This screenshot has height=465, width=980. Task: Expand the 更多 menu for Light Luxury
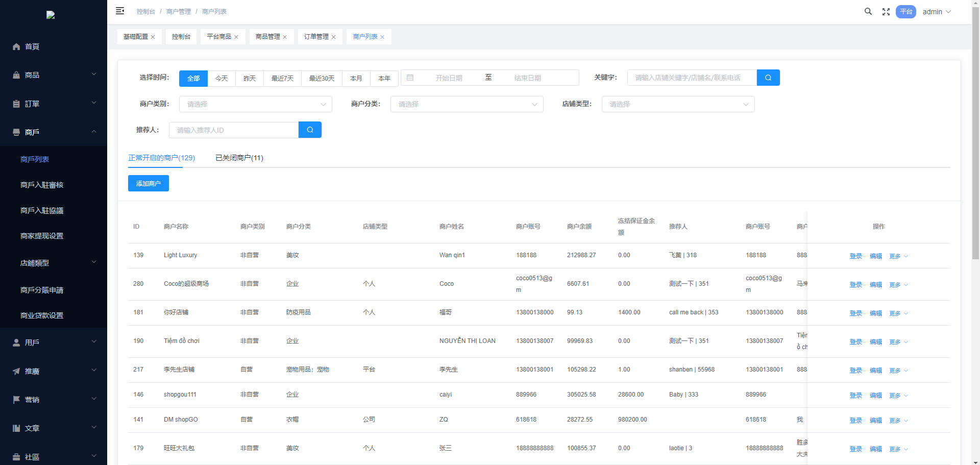[898, 256]
